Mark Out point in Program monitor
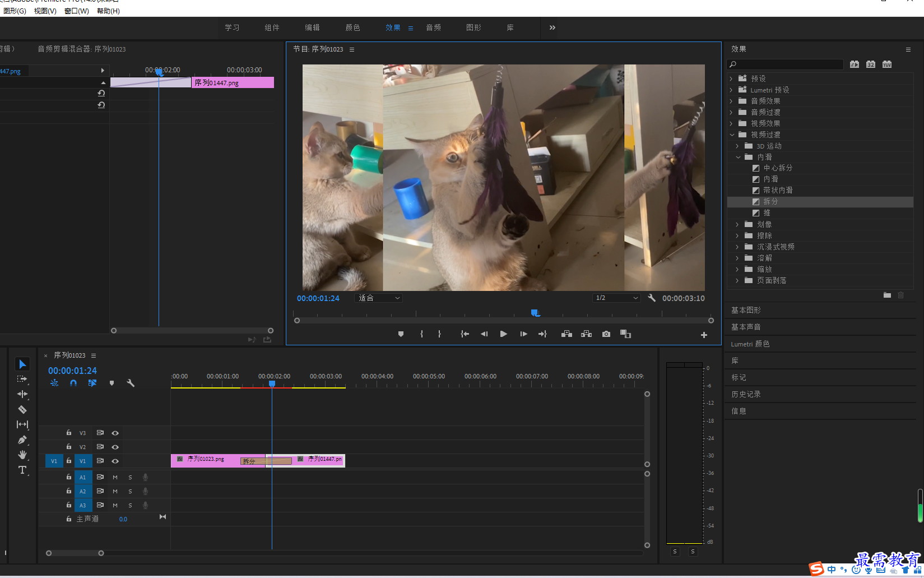Viewport: 924px width, 578px height. pos(439,334)
